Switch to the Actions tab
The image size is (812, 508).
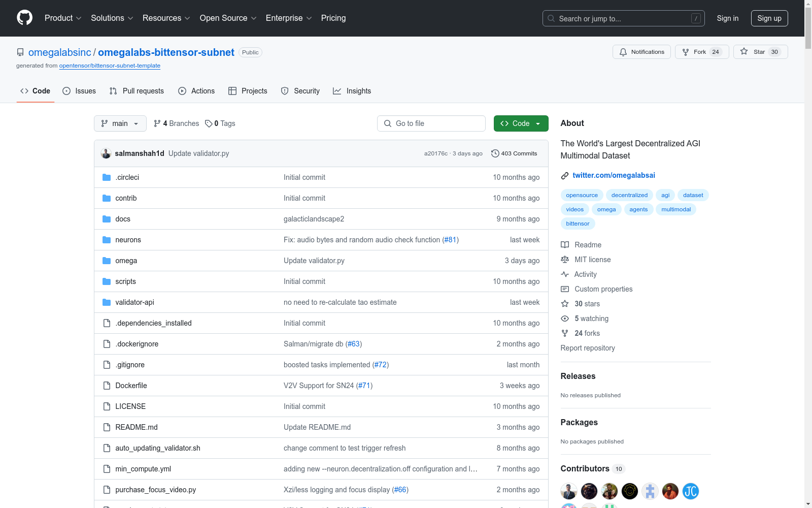pos(196,91)
